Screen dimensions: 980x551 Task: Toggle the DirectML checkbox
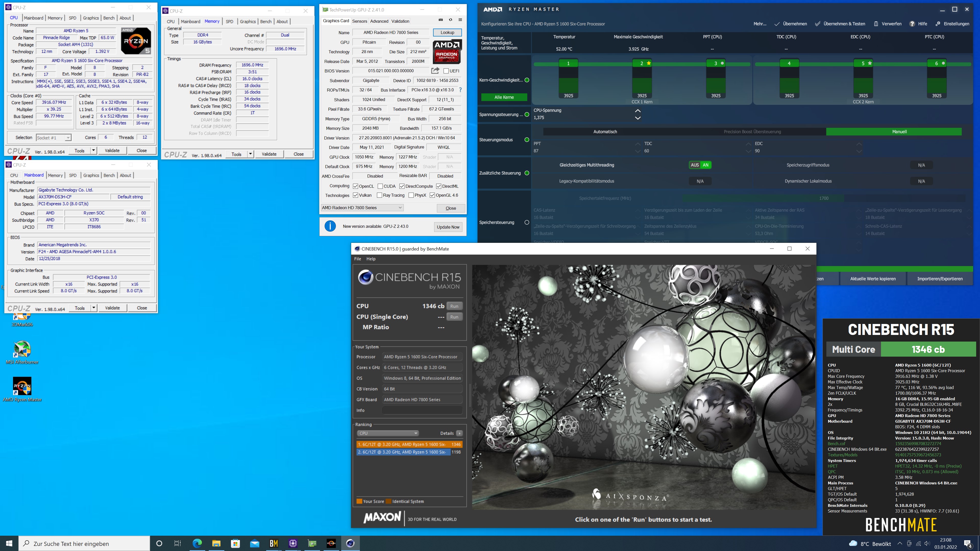[x=439, y=186]
